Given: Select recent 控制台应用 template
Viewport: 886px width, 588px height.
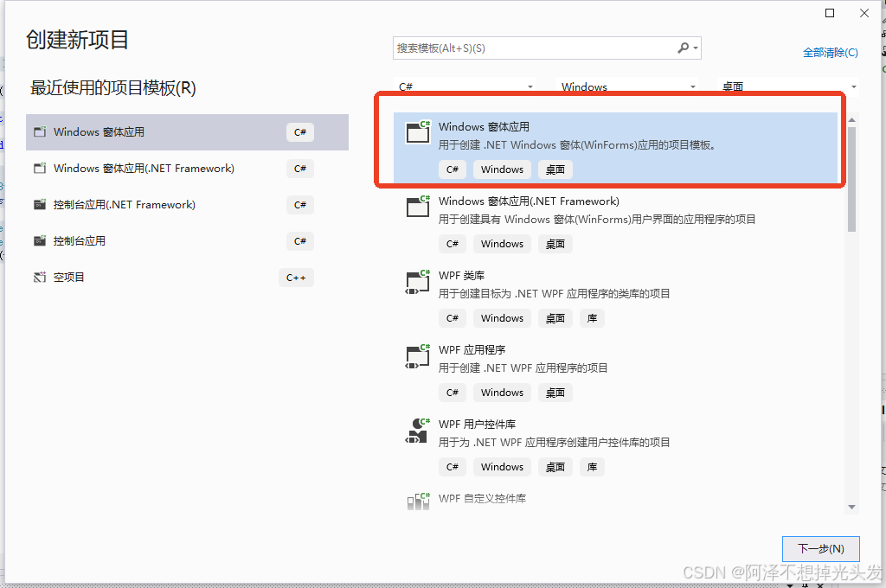Looking at the screenshot, I should click(x=187, y=240).
